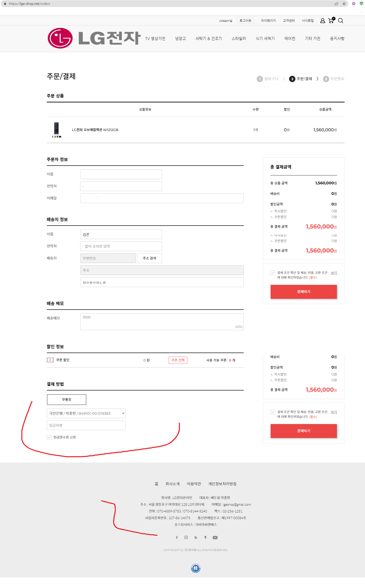
Task: Click the 주소 검색 button
Action: click(149, 258)
